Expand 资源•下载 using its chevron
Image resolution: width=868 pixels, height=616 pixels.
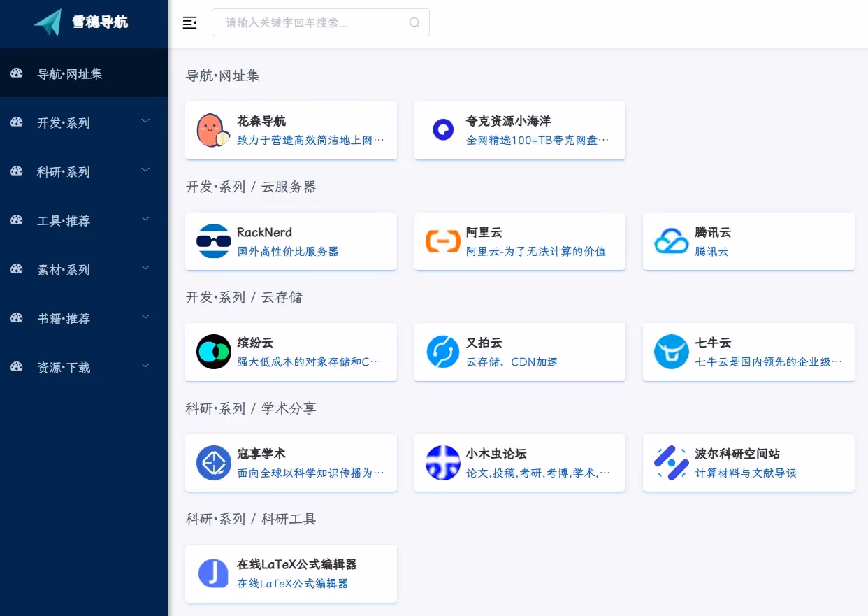click(145, 366)
